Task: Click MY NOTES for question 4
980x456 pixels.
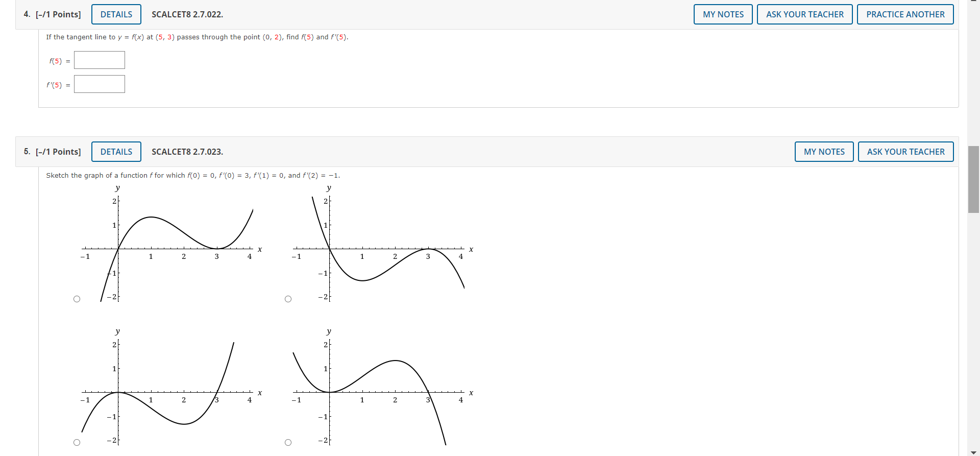Action: 722,14
